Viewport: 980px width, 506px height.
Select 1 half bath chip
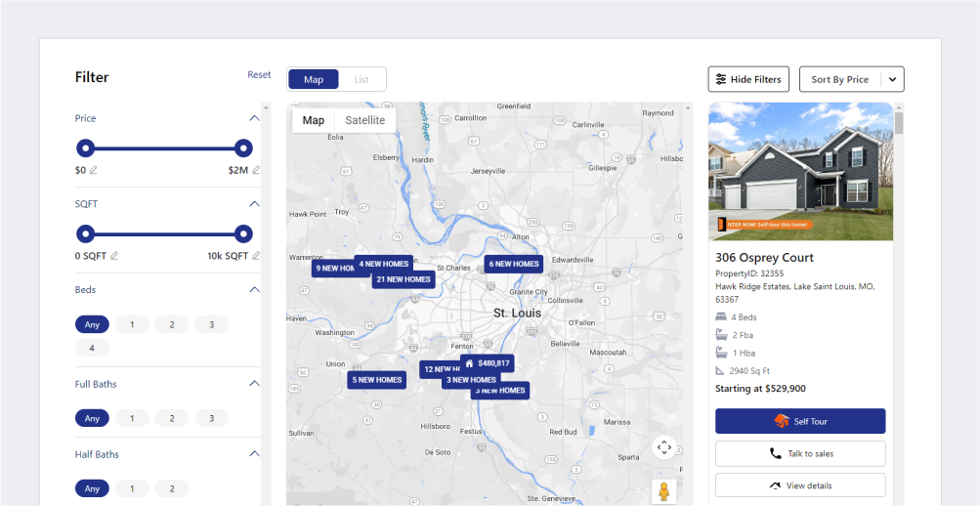click(132, 488)
